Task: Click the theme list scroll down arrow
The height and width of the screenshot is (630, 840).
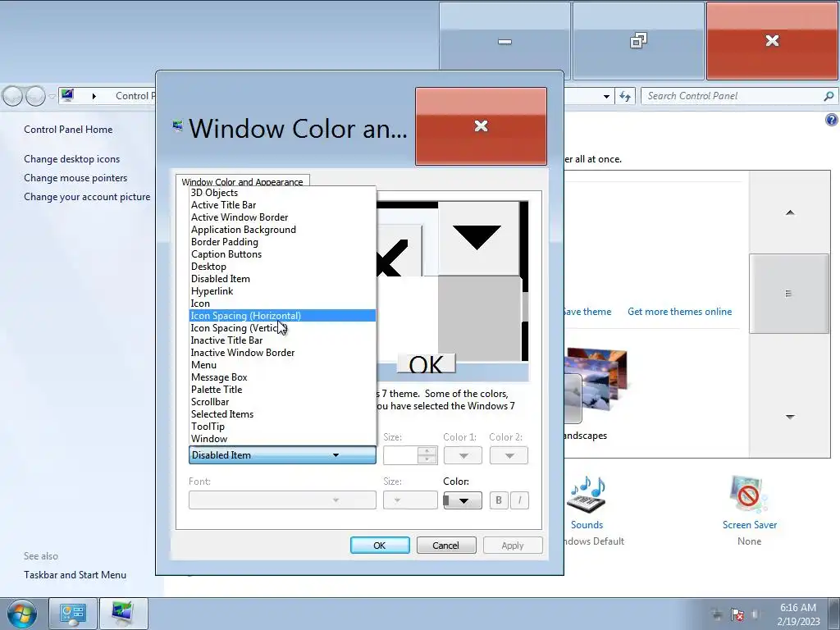Action: pyautogui.click(x=790, y=417)
